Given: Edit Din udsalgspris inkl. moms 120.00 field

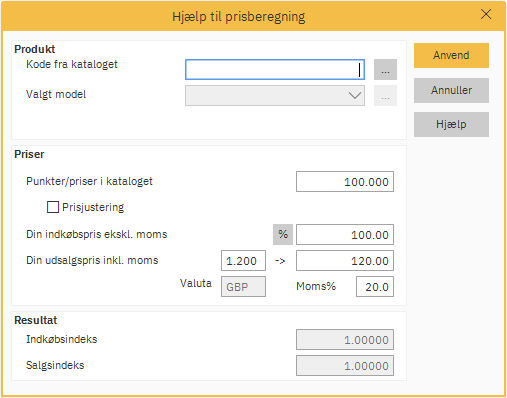Looking at the screenshot, I should (x=345, y=261).
